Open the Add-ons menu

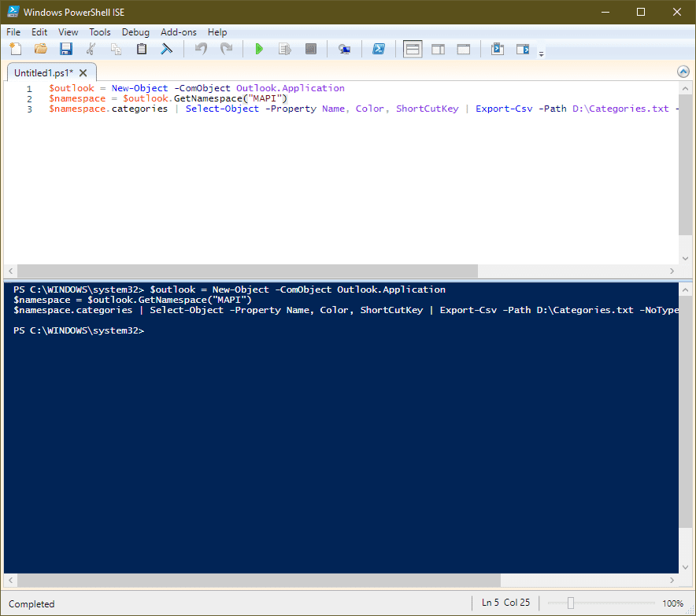tap(178, 32)
